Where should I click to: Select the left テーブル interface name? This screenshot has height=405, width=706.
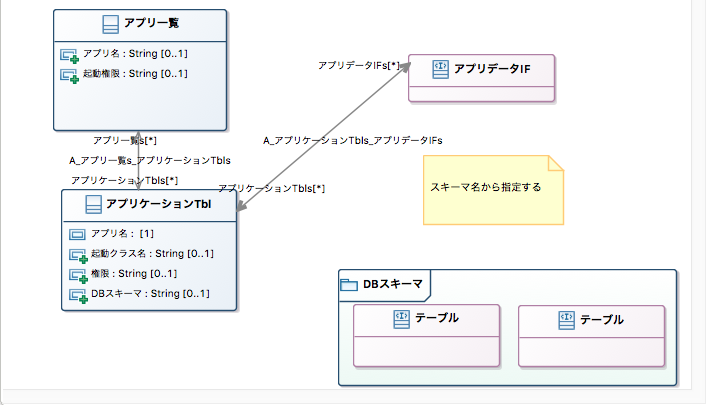pos(437,318)
